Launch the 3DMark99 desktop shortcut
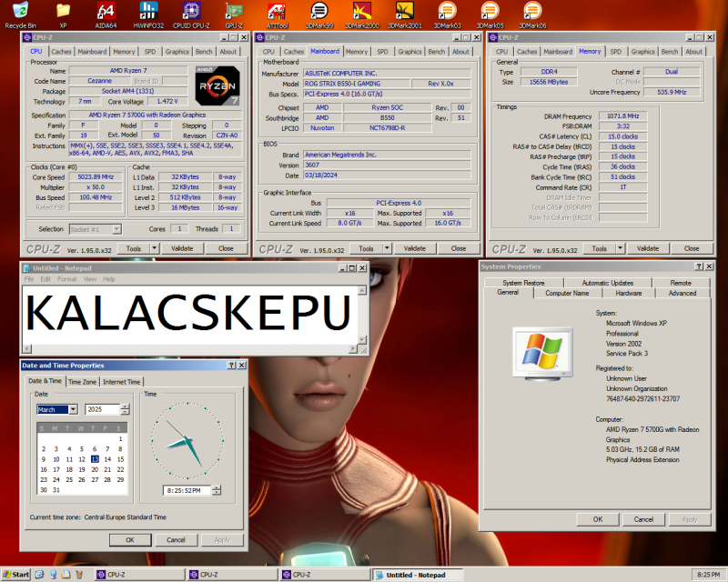728x582 pixels. (x=319, y=15)
